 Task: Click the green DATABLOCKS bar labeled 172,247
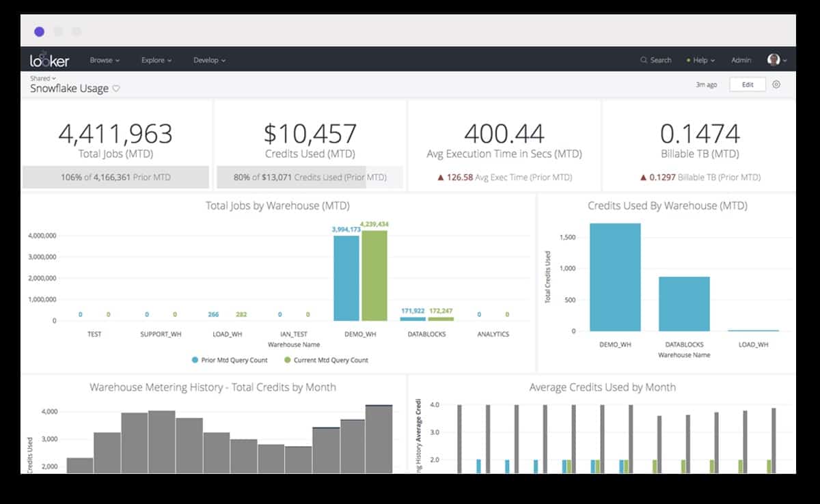[x=441, y=319]
